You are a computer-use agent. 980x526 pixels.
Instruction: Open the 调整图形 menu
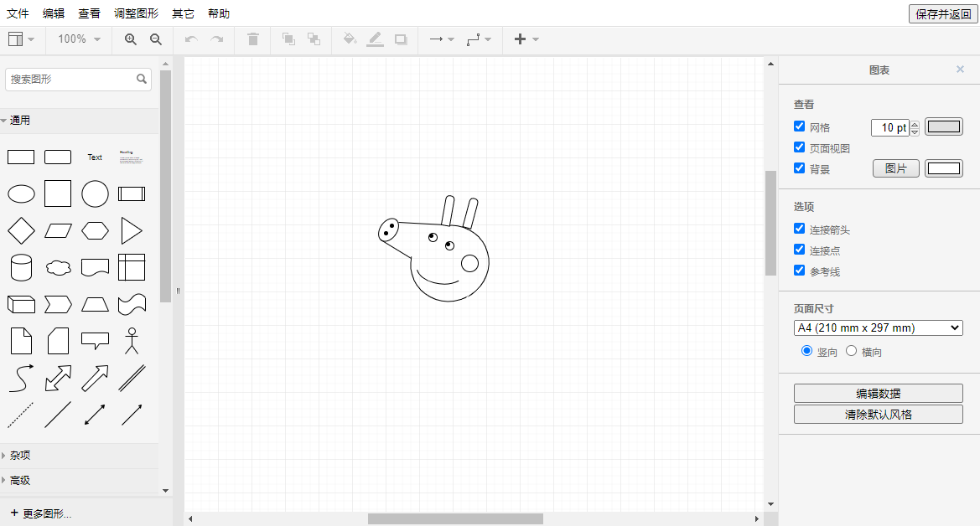click(137, 13)
